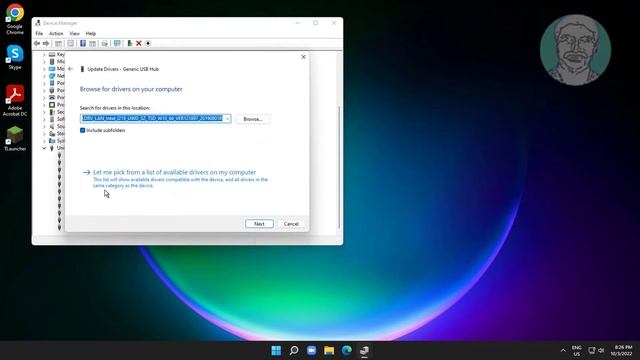Image resolution: width=640 pixels, height=360 pixels.
Task: Select the System devices tree row
Action: (57, 141)
